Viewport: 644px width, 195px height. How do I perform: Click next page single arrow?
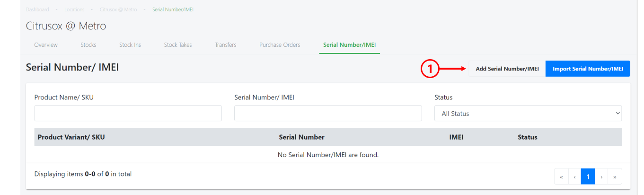[601, 177]
